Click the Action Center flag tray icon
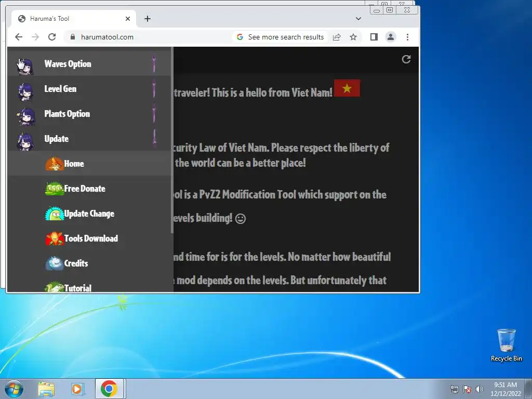The width and height of the screenshot is (532, 399). pyautogui.click(x=467, y=389)
